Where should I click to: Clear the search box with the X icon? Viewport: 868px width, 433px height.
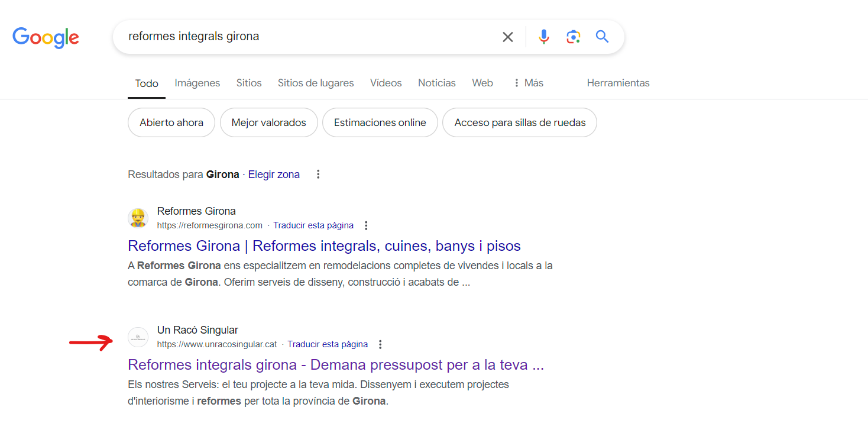pos(508,37)
